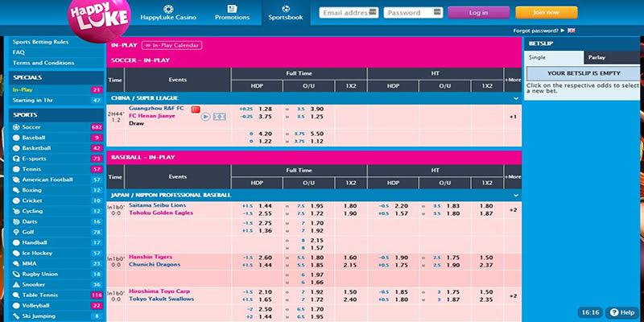
Task: Click the Golf sport icon
Action: 16,232
